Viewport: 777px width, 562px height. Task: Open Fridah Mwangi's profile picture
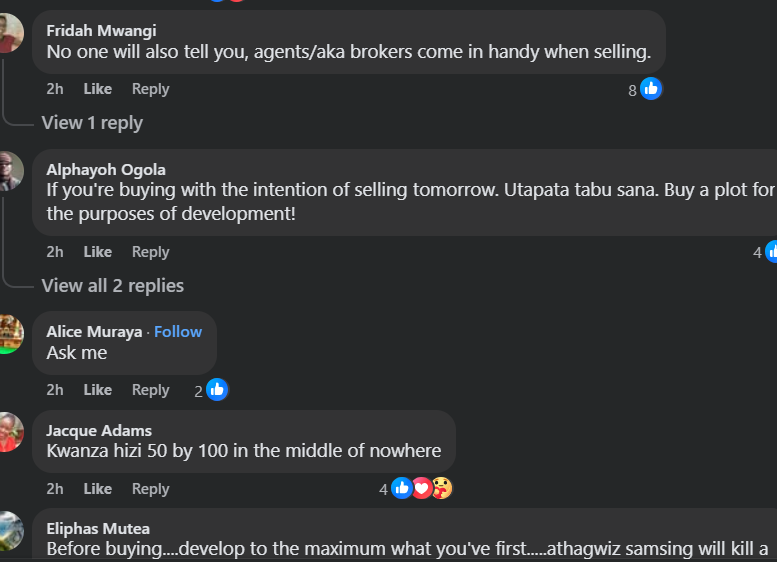[x=8, y=33]
